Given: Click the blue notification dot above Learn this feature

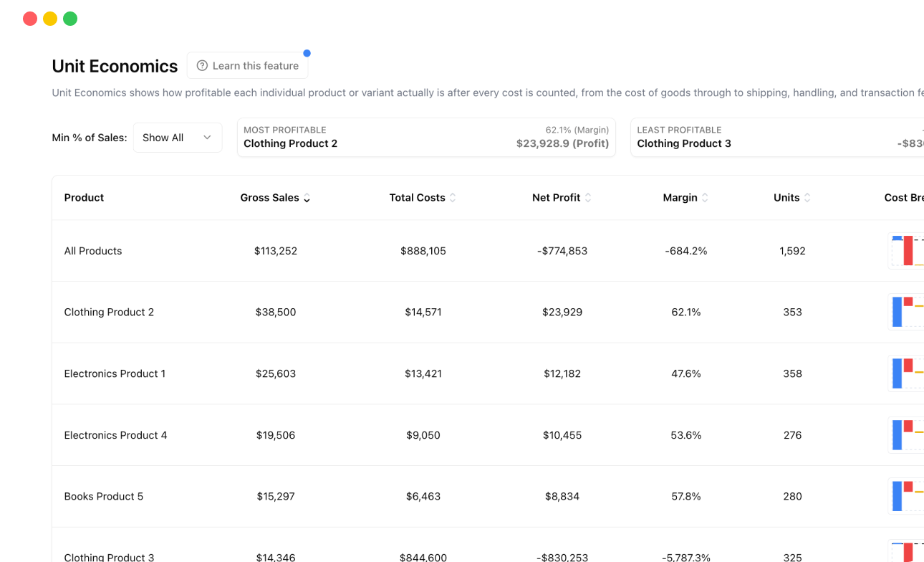Looking at the screenshot, I should (307, 52).
